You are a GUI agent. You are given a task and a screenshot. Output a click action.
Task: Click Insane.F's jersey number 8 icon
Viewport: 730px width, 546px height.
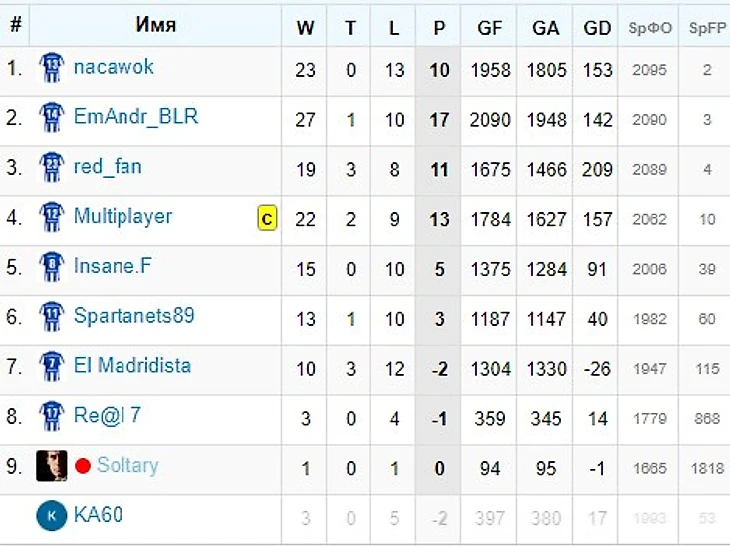(52, 267)
